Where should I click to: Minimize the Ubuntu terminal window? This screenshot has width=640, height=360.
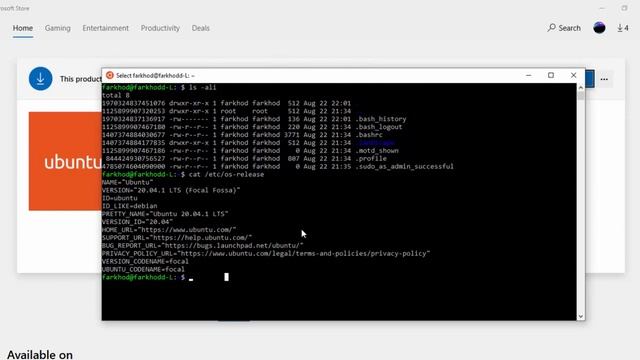point(529,76)
